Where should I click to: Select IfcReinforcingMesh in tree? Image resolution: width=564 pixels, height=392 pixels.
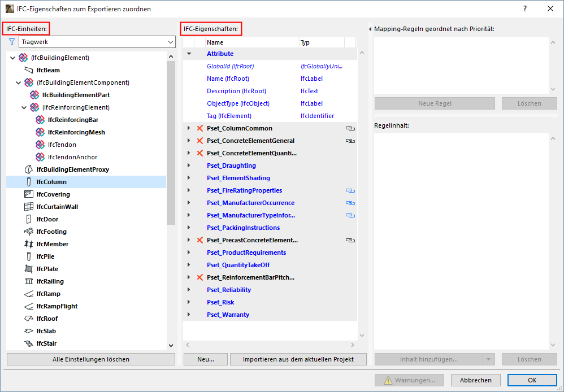(76, 132)
